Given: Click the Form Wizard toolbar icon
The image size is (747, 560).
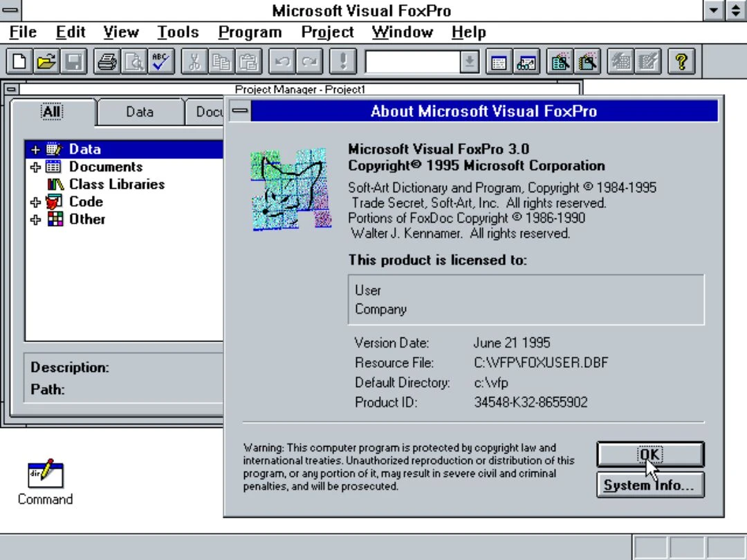Looking at the screenshot, I should pyautogui.click(x=560, y=63).
